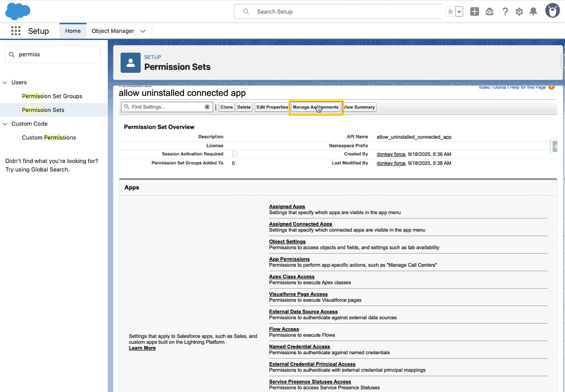Open the Trailhead guidance icon
Screen dimensions: 565x392
(x=490, y=12)
